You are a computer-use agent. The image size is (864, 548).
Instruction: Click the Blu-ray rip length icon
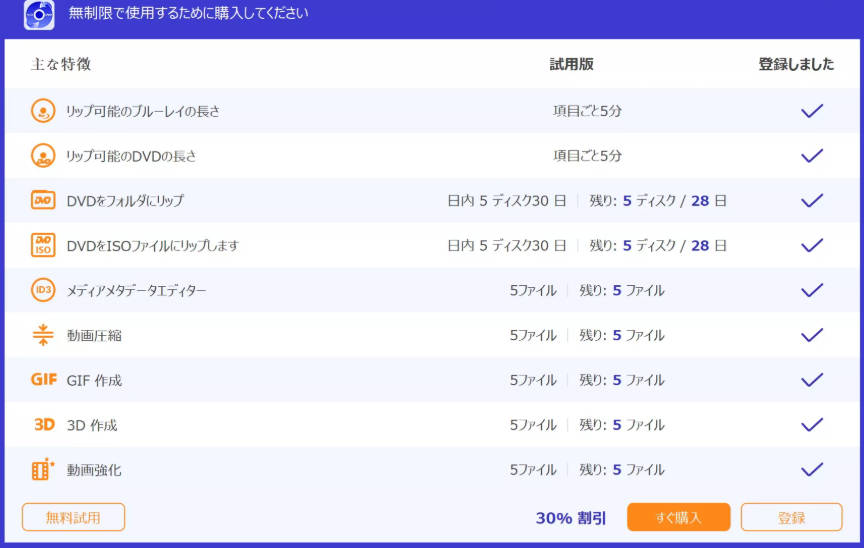pyautogui.click(x=43, y=111)
